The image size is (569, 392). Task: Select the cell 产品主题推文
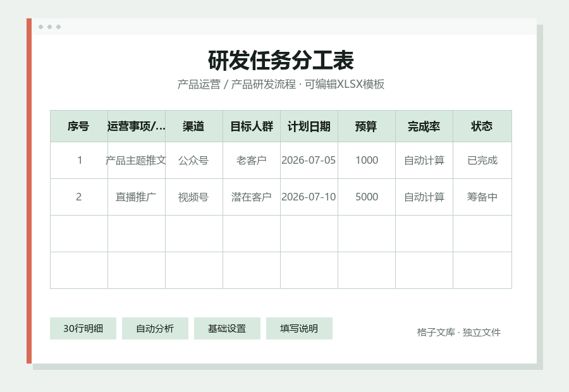pos(137,160)
